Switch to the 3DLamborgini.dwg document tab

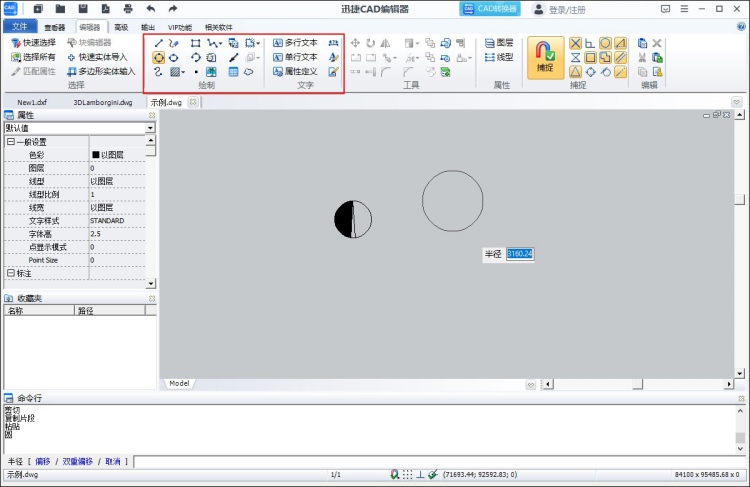(x=103, y=102)
